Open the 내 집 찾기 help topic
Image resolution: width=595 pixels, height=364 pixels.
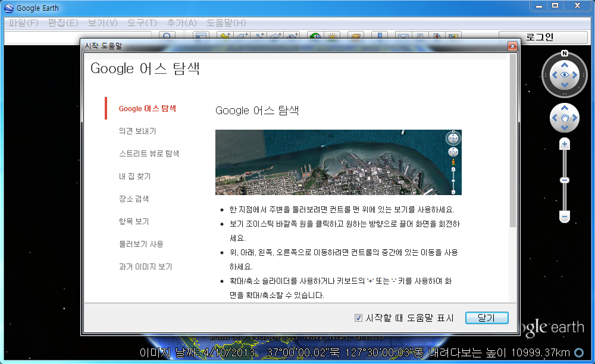134,176
